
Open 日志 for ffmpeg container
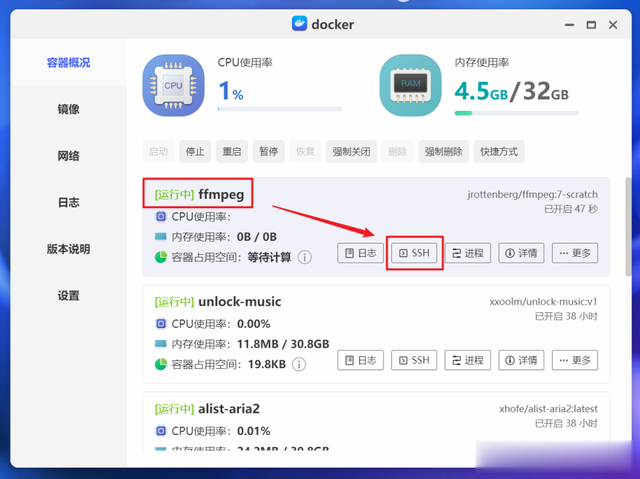pyautogui.click(x=360, y=253)
